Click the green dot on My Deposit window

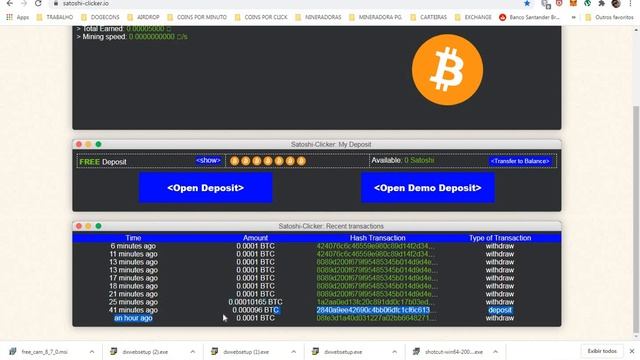point(98,144)
